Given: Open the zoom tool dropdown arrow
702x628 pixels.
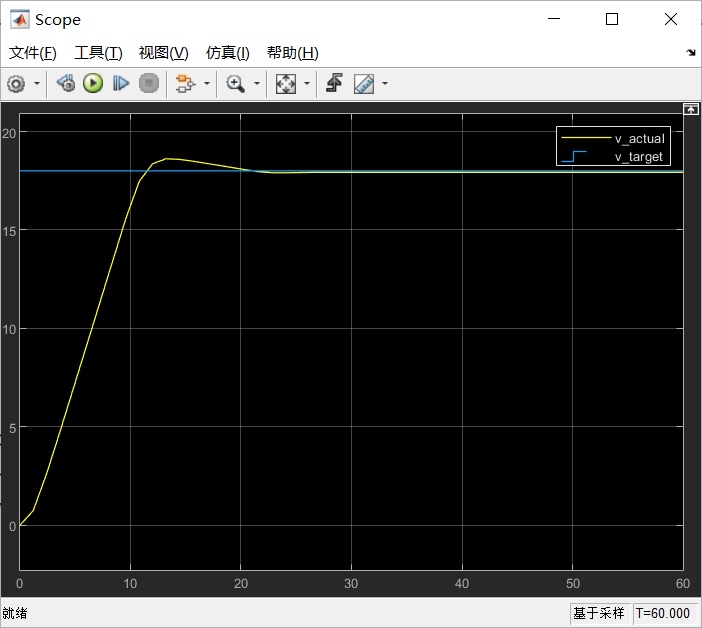Looking at the screenshot, I should [257, 83].
